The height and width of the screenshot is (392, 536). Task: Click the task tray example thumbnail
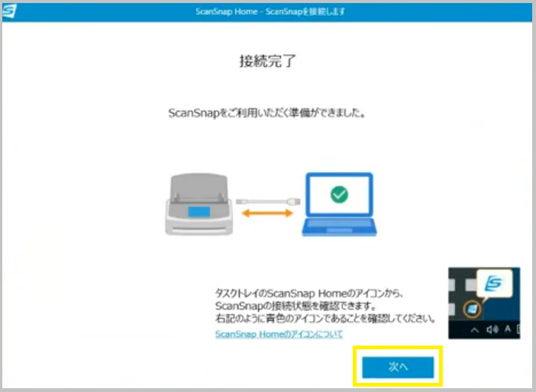[484, 304]
